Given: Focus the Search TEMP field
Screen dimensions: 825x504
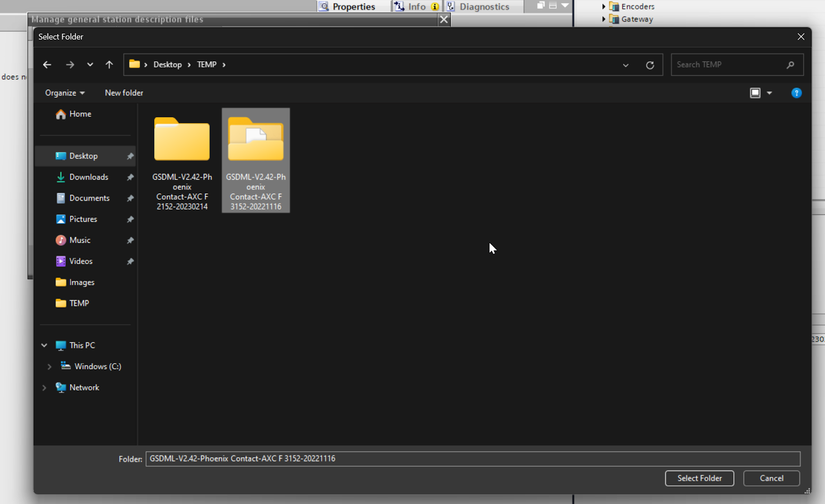Looking at the screenshot, I should (737, 64).
